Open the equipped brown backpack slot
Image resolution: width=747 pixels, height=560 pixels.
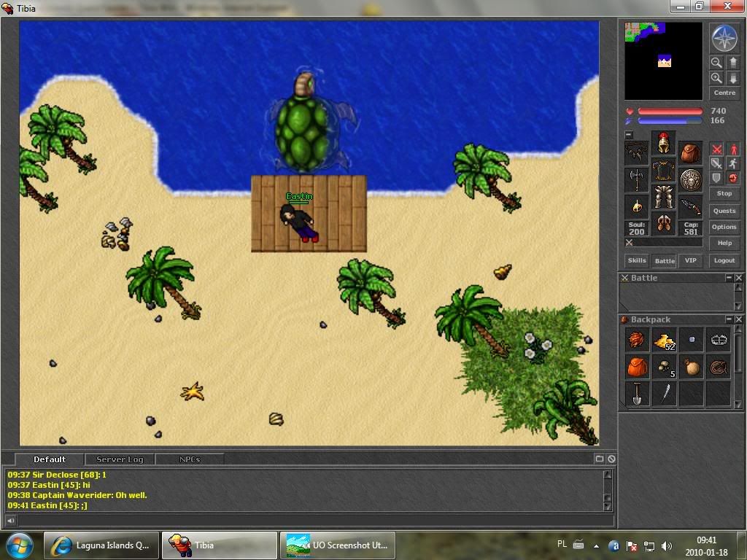[x=690, y=152]
